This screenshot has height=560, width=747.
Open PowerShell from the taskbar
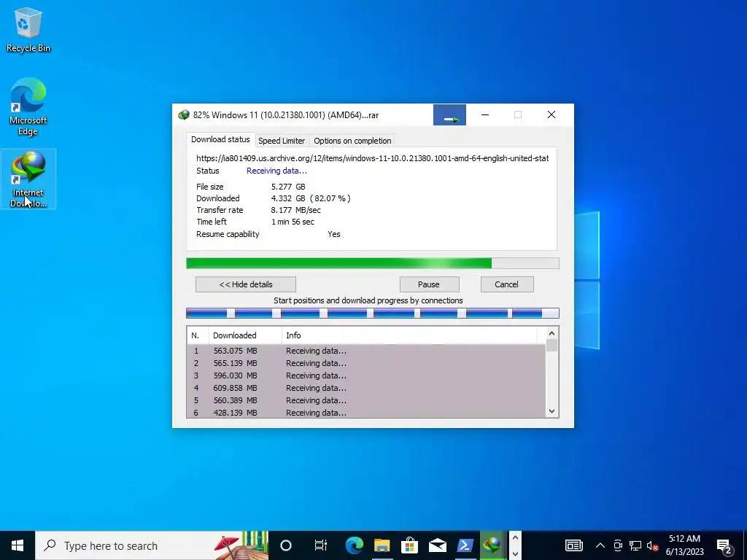(465, 545)
